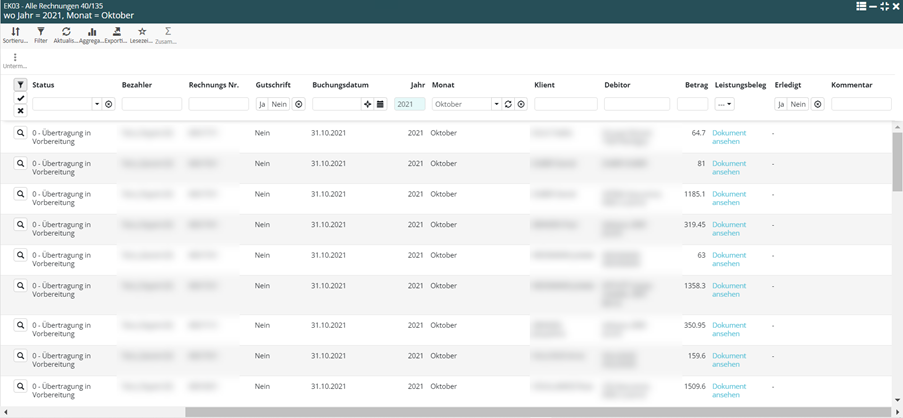The height and width of the screenshot is (418, 903).
Task: Open the Sortieren sort tool
Action: coord(15,35)
